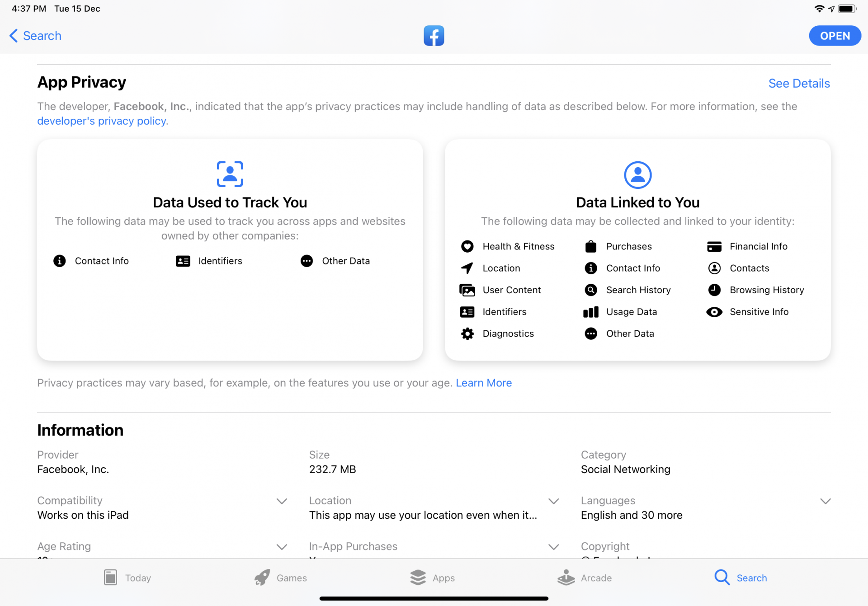Click Learn More about privacy practices
The width and height of the screenshot is (868, 606).
(x=484, y=383)
